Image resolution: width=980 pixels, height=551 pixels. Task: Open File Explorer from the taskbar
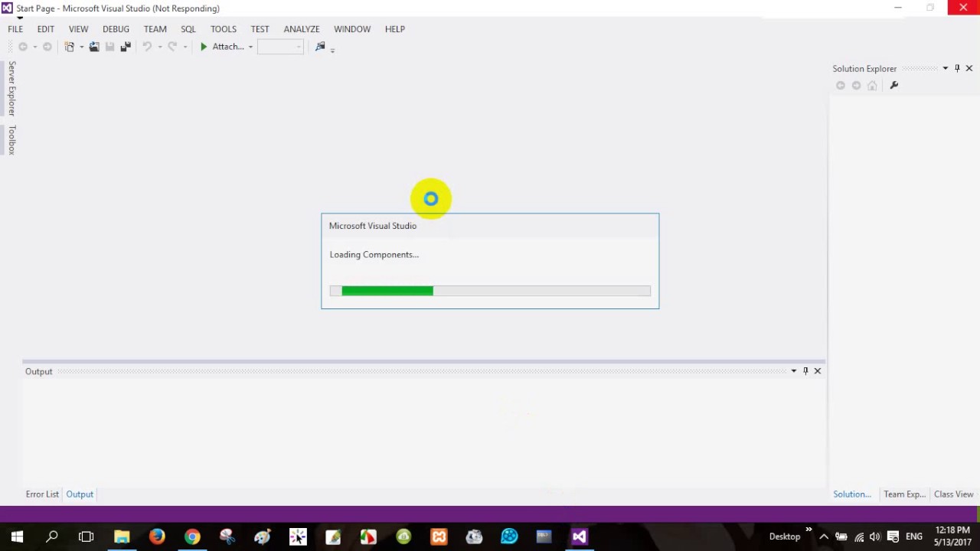tap(122, 536)
